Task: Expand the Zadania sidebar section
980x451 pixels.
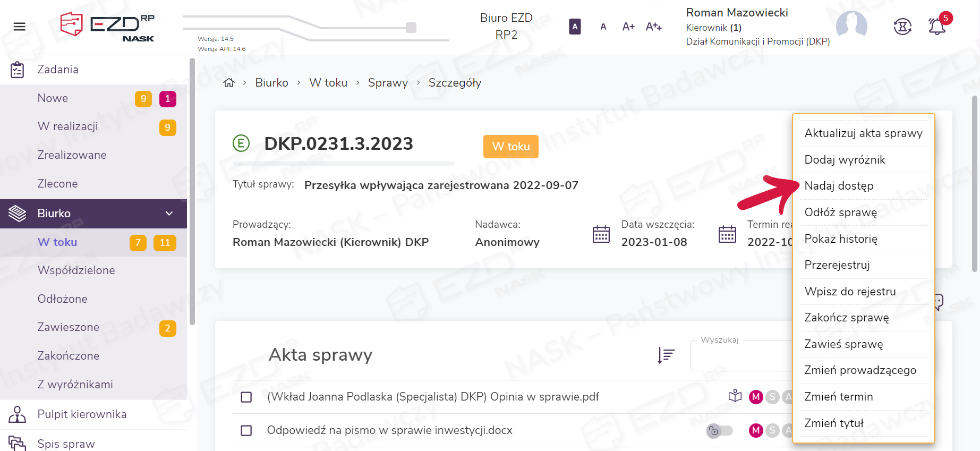Action: click(x=58, y=70)
